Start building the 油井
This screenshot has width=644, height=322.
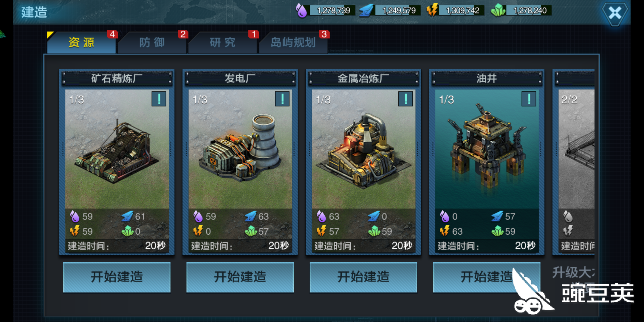point(487,277)
